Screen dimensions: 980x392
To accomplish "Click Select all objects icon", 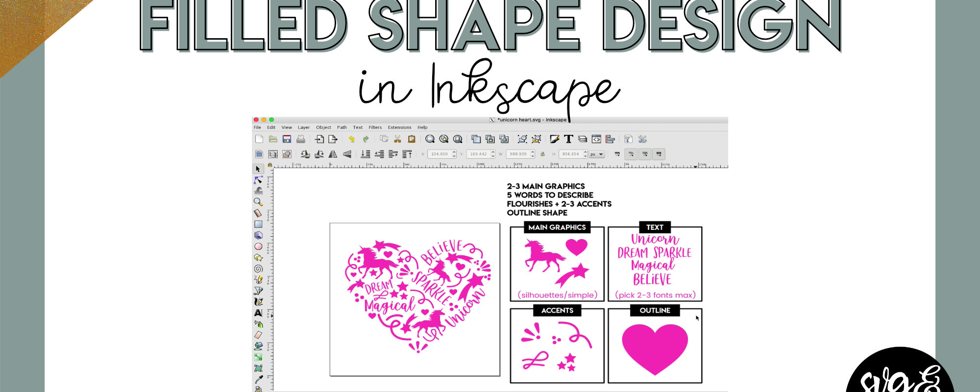I will [x=259, y=154].
